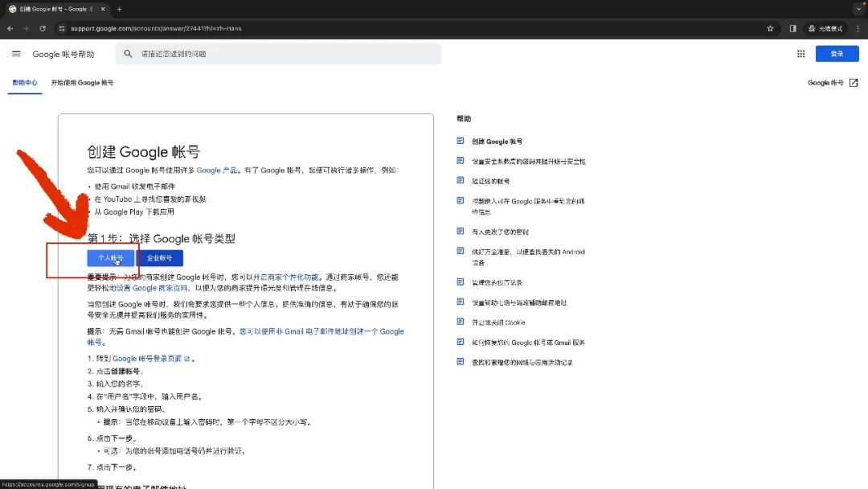Click the 个人帐号 button
868x489 pixels.
[111, 258]
